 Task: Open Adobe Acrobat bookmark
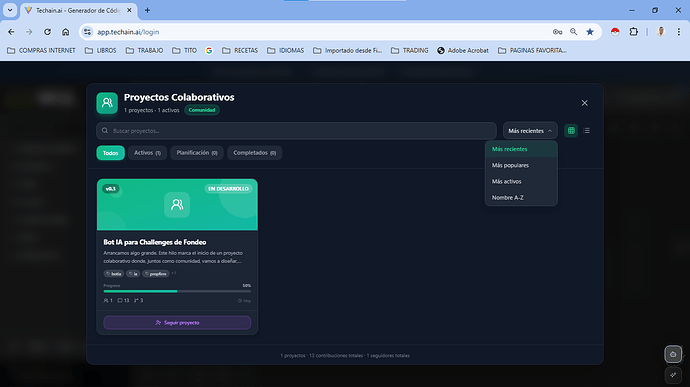point(463,51)
